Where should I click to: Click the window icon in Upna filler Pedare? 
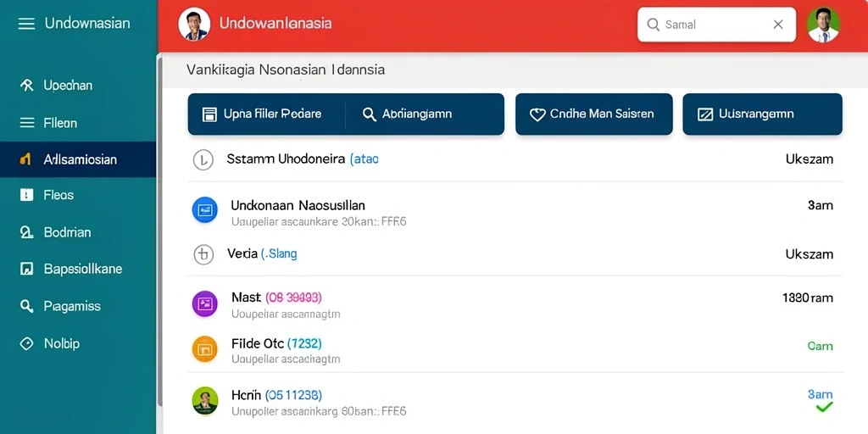[x=209, y=114]
